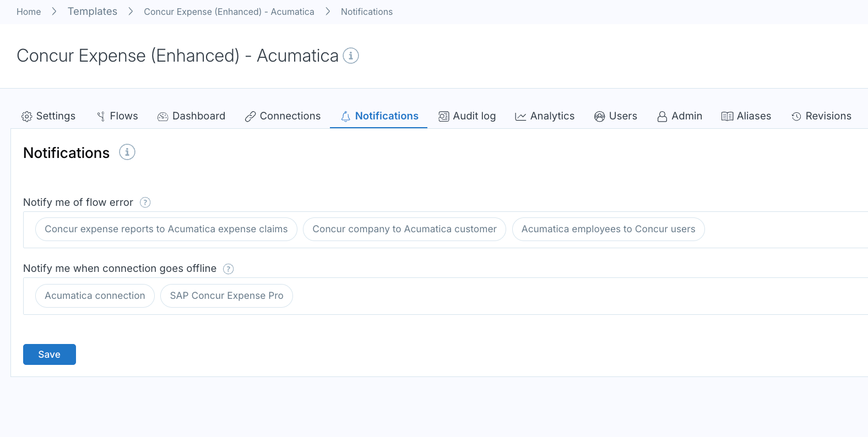This screenshot has width=868, height=437.
Task: Click the info icon next to Notifications heading
Action: (127, 152)
